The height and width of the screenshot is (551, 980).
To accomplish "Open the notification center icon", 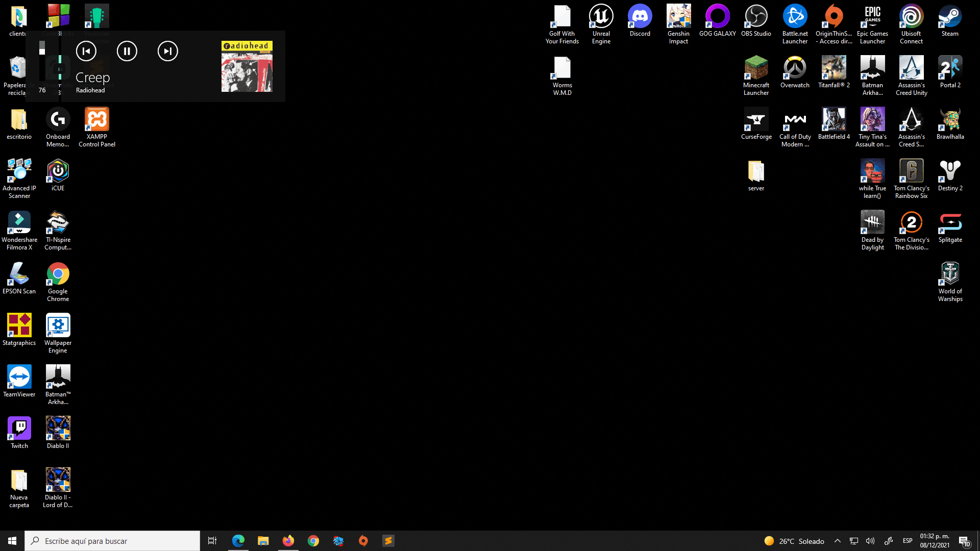I will pos(964,541).
